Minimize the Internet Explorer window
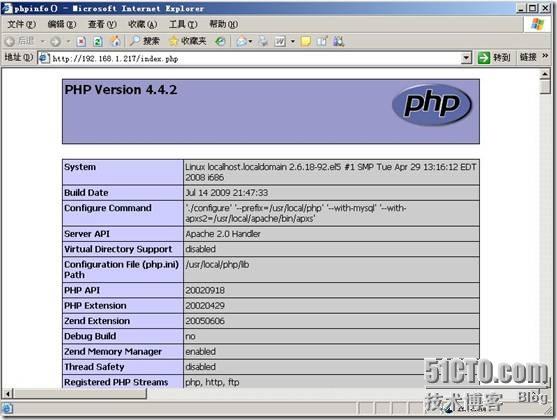The height and width of the screenshot is (420, 557). [x=521, y=8]
